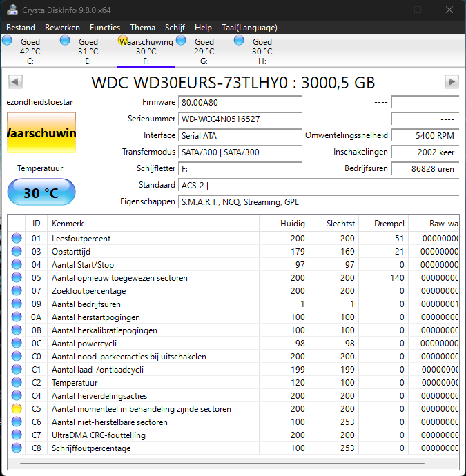Click status orb of attribute C7 UltraDMA CRC-fouttelling
466x476 pixels.
(x=17, y=435)
